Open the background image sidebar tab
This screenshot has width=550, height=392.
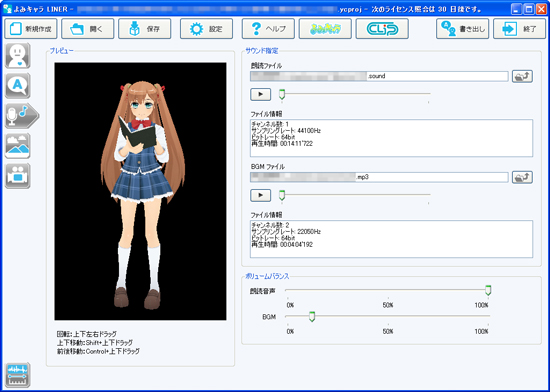(18, 146)
